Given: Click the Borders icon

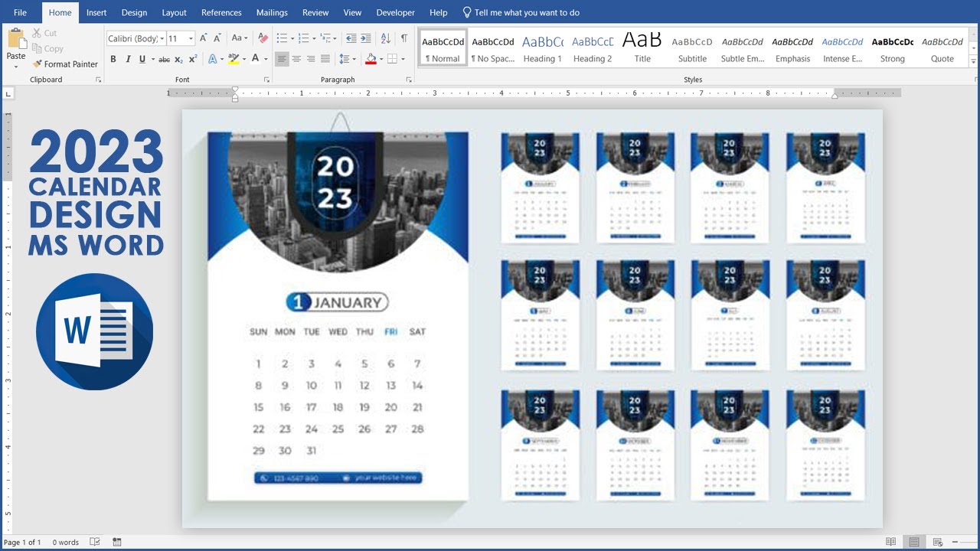Looking at the screenshot, I should click(x=392, y=59).
